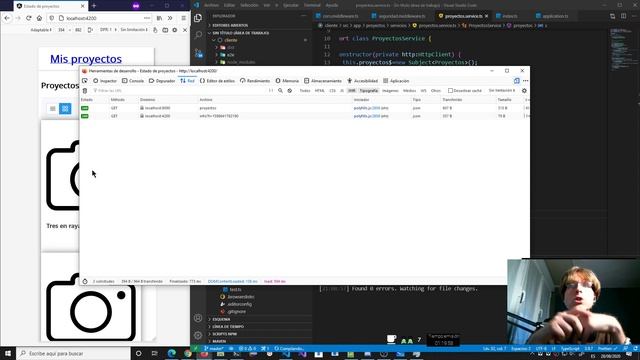640x360 pixels.
Task: Open the Accesibilidad tab
Action: 362,81
